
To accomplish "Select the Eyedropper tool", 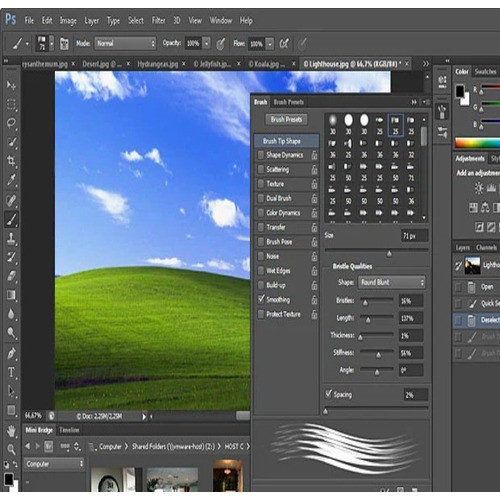I will (11, 180).
